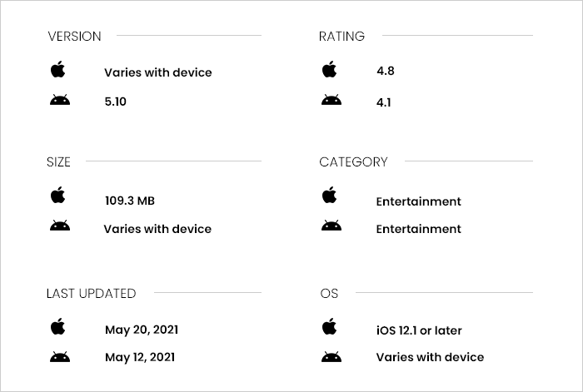Click the Android icon beside May 12, 2021
Screen dimensions: 583x392
(60, 357)
